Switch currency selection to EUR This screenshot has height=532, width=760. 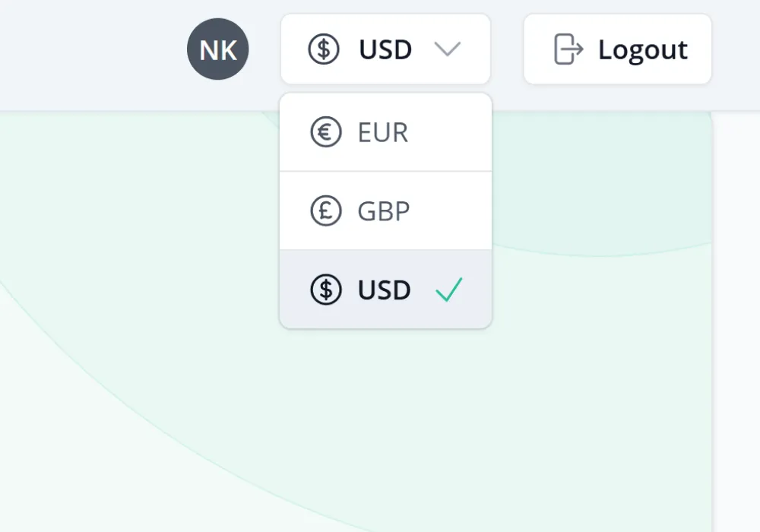pos(385,131)
